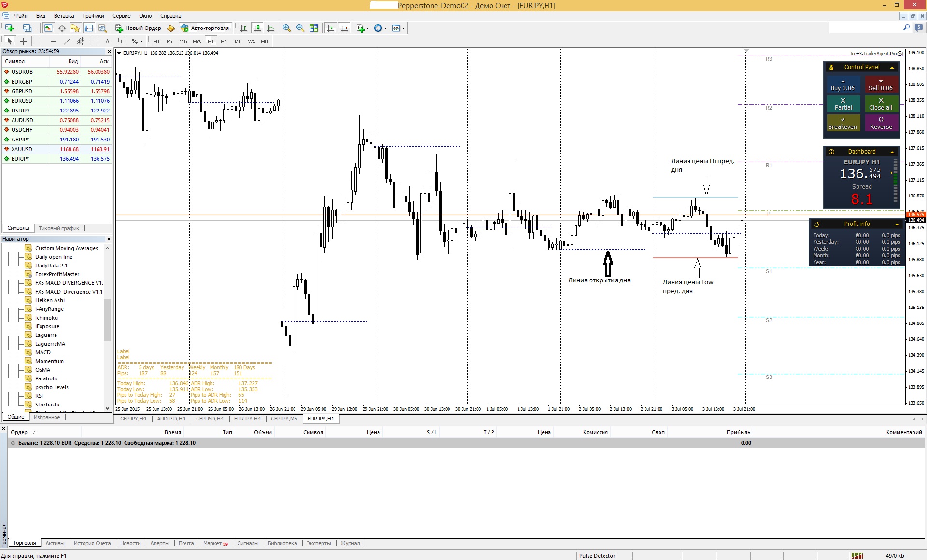The image size is (927, 560).
Task: Switch chart to M5 timeframe
Action: [170, 41]
